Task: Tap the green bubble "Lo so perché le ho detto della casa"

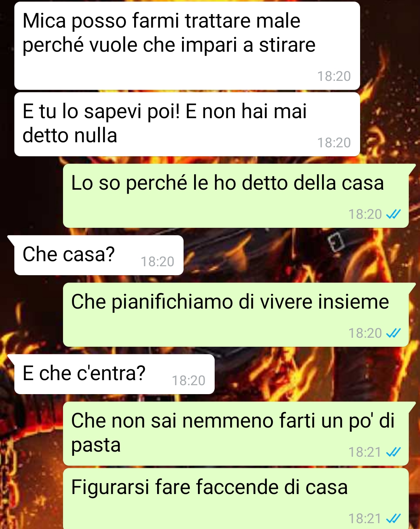Action: [x=236, y=196]
